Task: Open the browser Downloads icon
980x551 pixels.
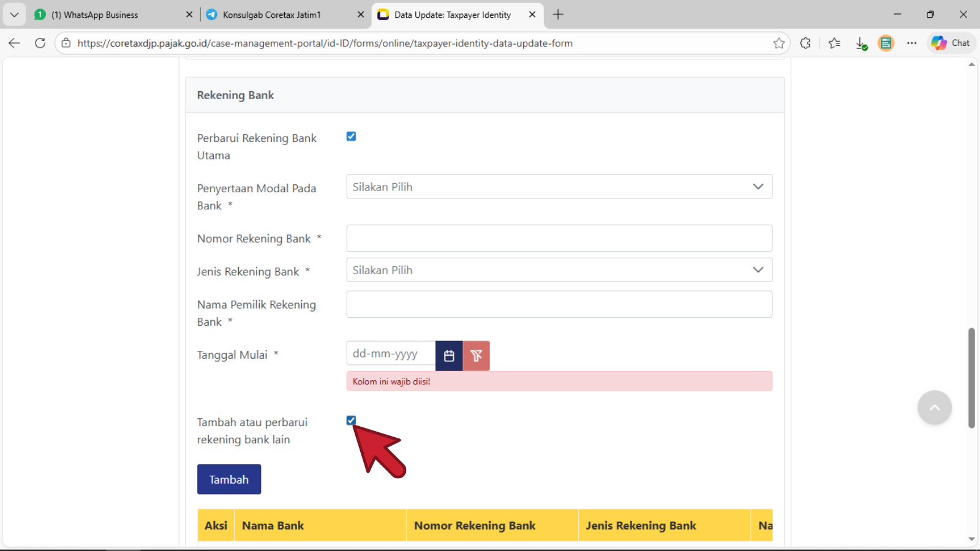Action: pos(861,43)
